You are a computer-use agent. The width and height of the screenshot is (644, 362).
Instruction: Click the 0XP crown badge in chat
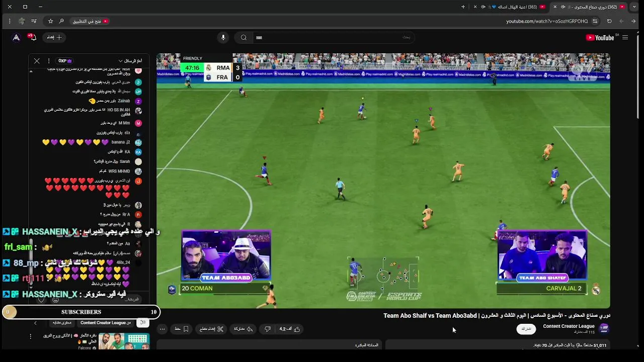pyautogui.click(x=64, y=61)
